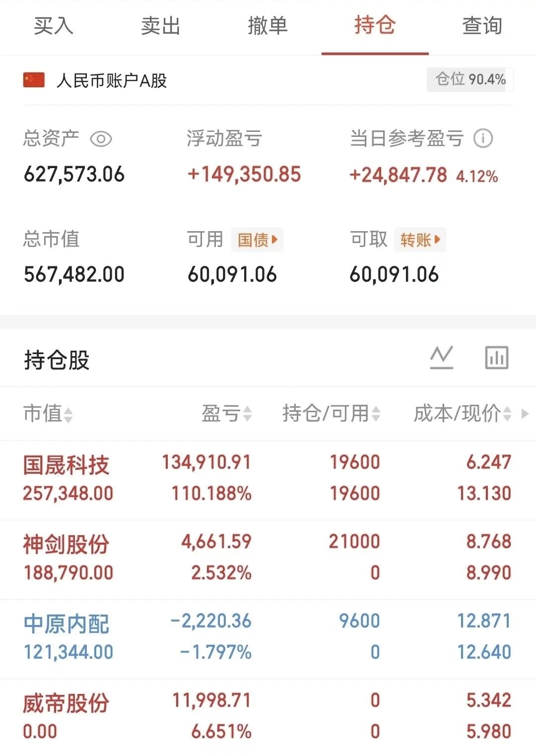The image size is (536, 756).
Task: Click info icon beside 当日参考盈亏
Action: (483, 138)
